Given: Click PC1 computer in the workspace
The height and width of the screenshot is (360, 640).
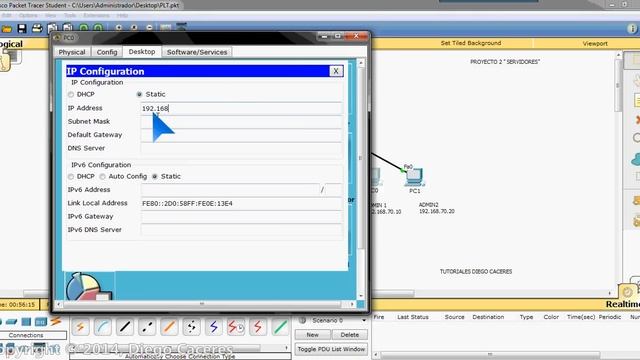Looking at the screenshot, I should [414, 178].
